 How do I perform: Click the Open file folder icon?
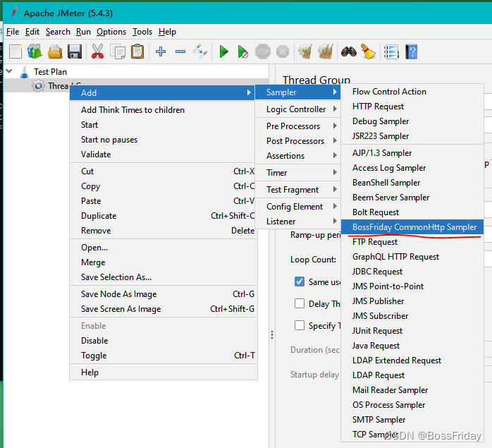pos(55,52)
